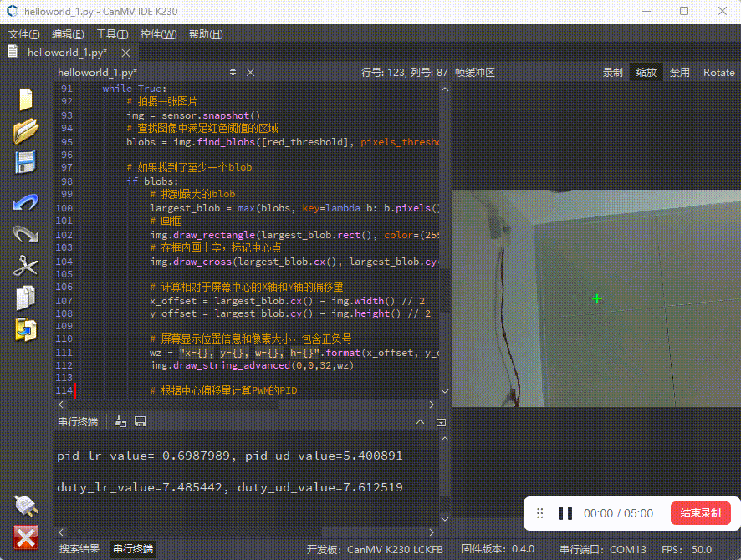Click line number 98 in the gutter
The width and height of the screenshot is (741, 560).
(67, 181)
